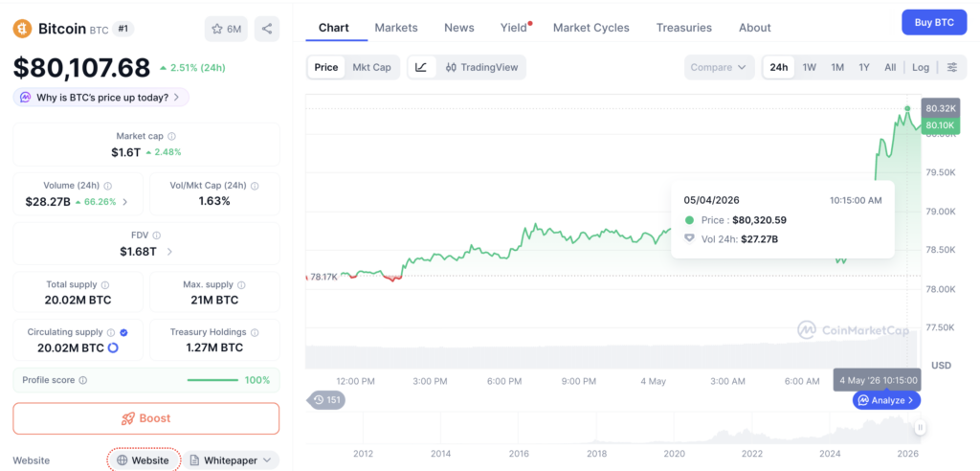Click the Buy BTC button
Screen dimensions: 980x471
(x=934, y=23)
